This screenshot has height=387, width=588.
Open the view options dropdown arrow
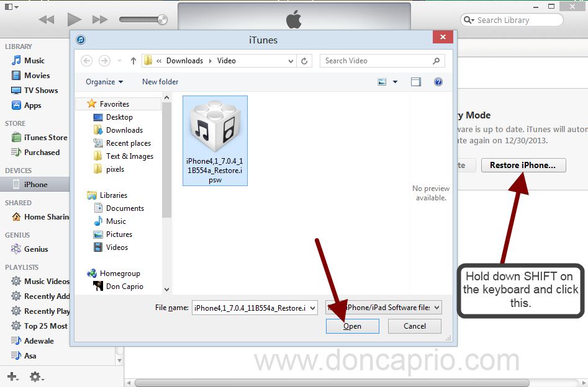(395, 82)
